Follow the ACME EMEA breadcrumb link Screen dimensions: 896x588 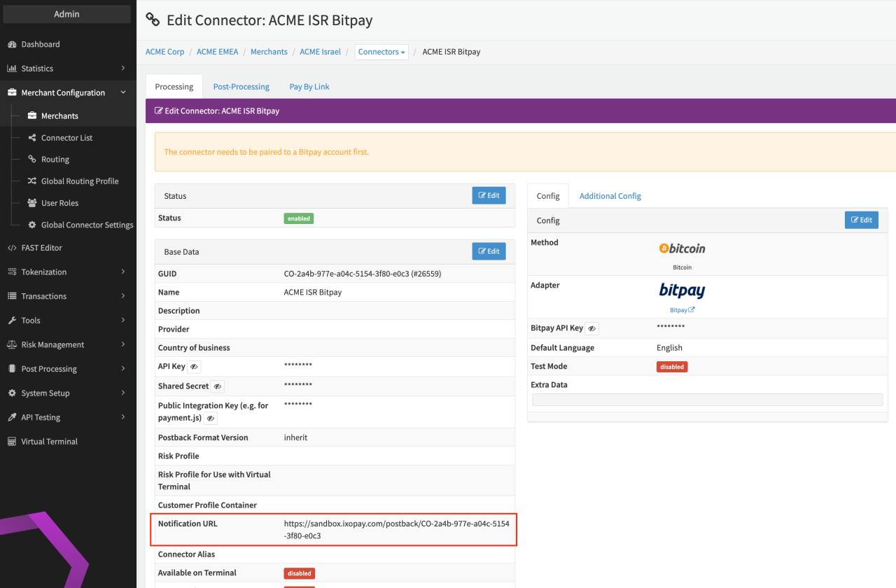pyautogui.click(x=217, y=52)
